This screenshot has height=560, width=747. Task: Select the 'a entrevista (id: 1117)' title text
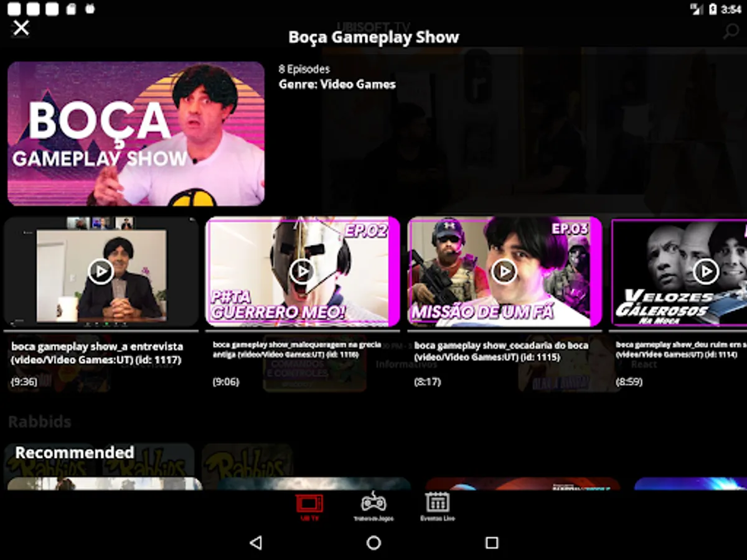[98, 353]
